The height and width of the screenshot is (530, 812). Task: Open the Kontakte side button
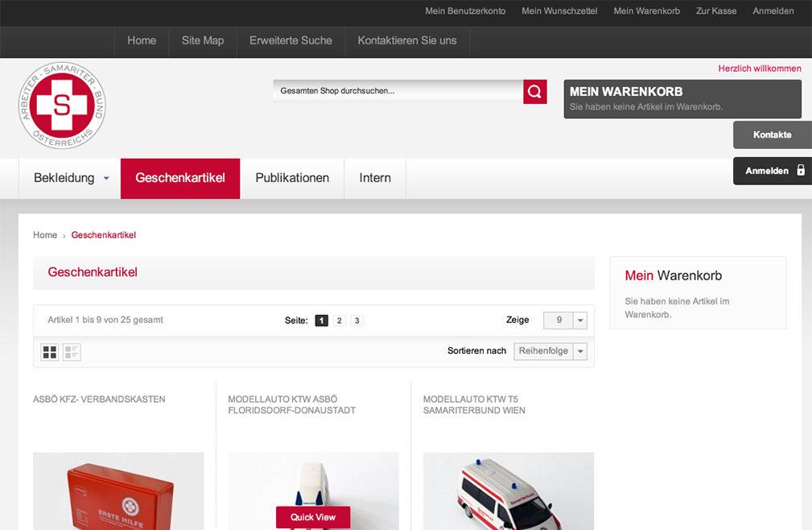point(772,135)
